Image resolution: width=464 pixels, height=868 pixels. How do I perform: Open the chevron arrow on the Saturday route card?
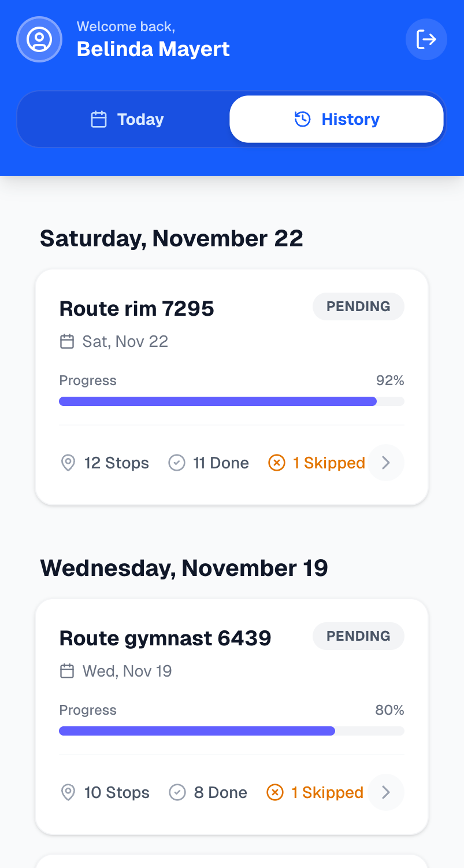pyautogui.click(x=385, y=463)
